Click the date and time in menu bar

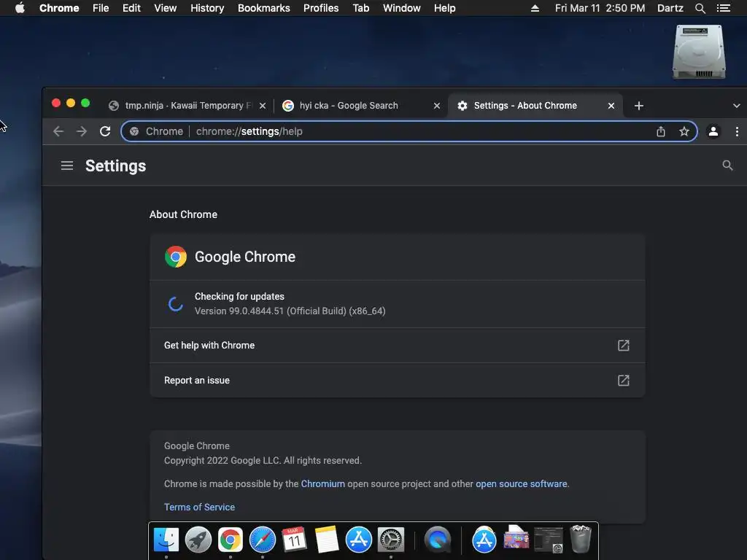(600, 8)
